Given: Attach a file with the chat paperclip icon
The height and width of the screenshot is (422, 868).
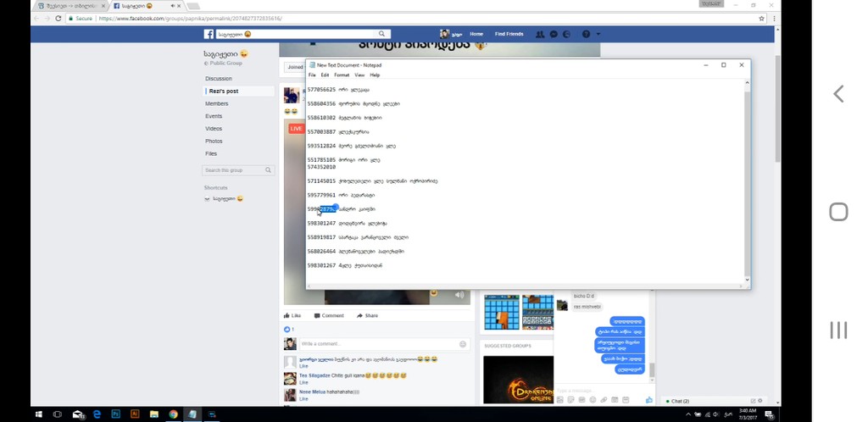Looking at the screenshot, I should coord(604,400).
